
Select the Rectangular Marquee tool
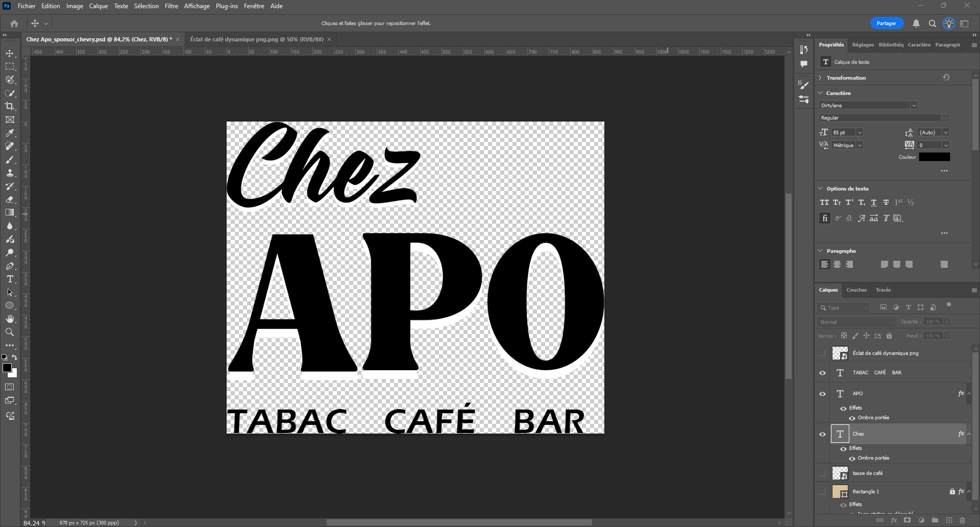tap(10, 66)
